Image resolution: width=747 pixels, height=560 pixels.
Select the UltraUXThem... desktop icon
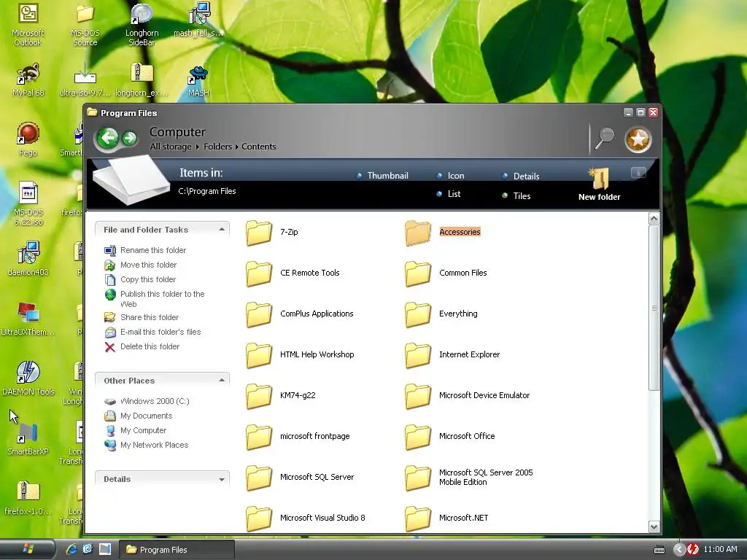click(x=28, y=319)
